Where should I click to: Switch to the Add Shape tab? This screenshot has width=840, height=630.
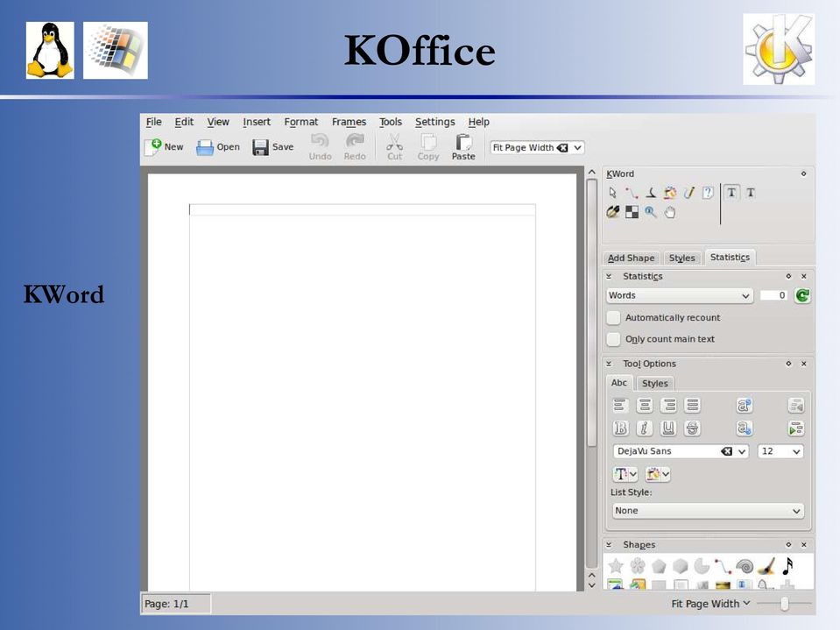click(631, 258)
